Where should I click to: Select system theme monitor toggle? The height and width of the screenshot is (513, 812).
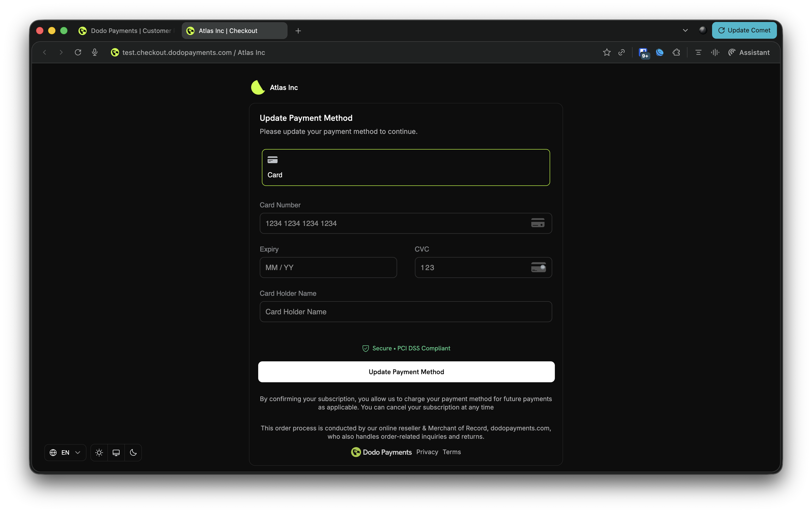116,452
